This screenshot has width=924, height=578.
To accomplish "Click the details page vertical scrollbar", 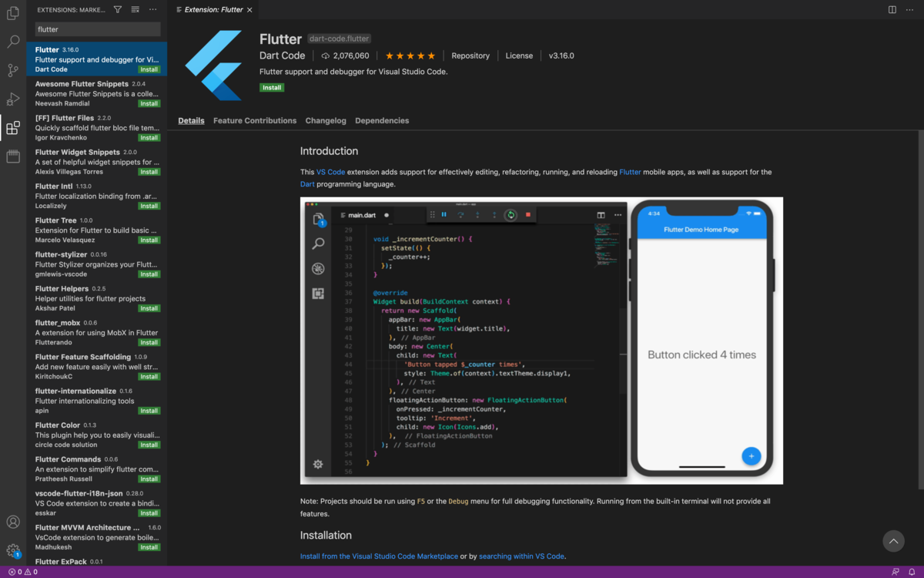I will click(921, 308).
